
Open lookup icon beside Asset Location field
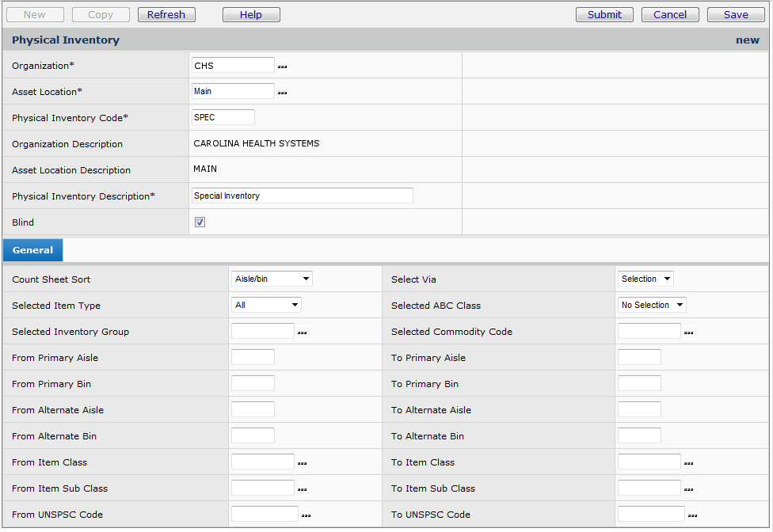(283, 93)
